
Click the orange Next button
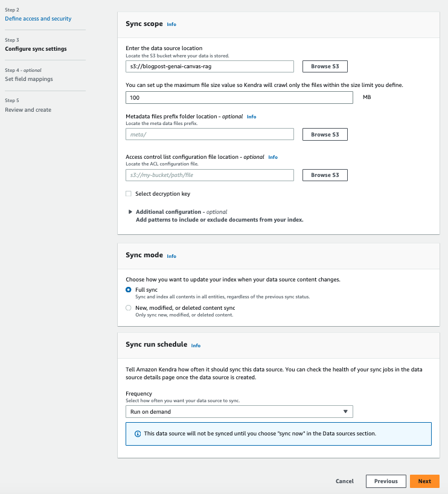pos(424,481)
